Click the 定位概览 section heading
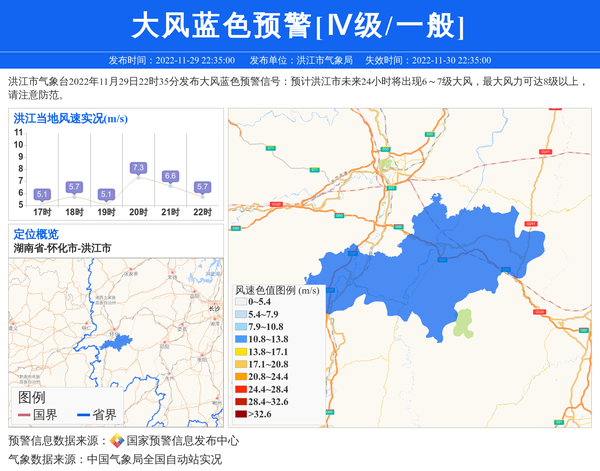The height and width of the screenshot is (471, 600). 36,234
